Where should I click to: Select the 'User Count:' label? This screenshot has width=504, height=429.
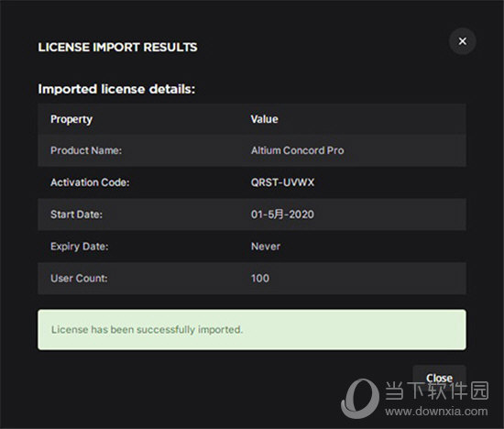click(79, 278)
